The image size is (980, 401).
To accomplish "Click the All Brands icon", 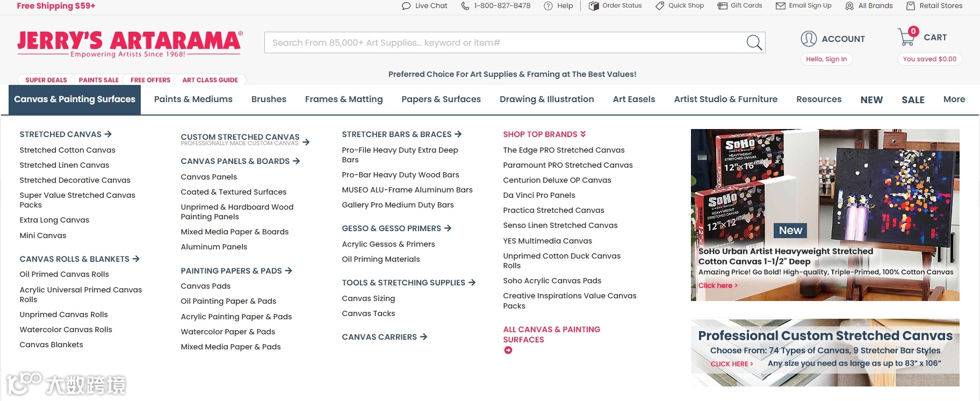I will 849,6.
